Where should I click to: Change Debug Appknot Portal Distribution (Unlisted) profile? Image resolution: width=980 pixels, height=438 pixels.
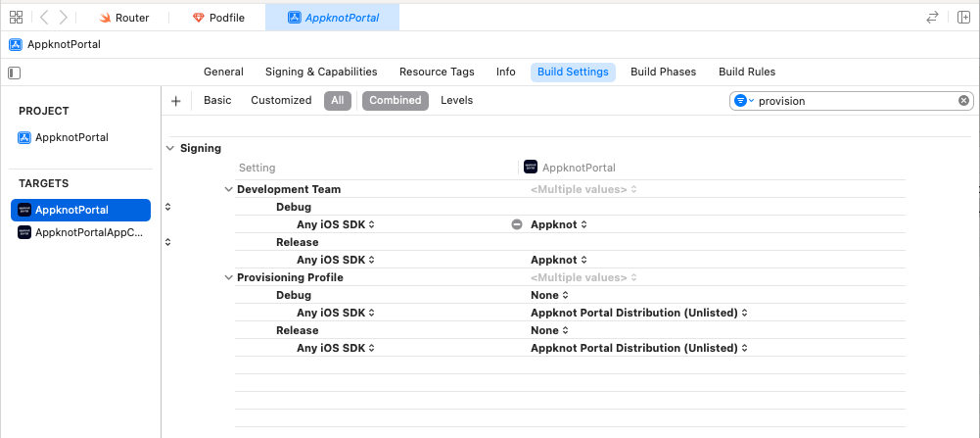point(639,313)
